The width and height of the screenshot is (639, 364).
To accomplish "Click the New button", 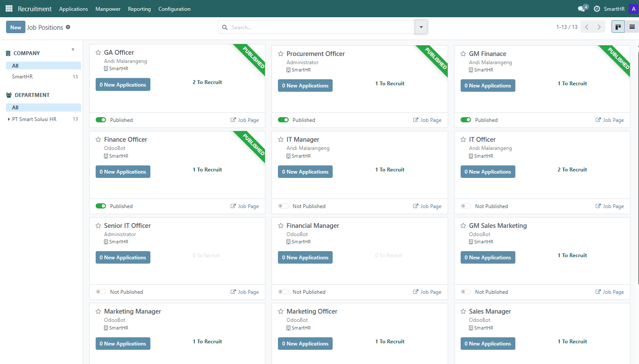I will click(x=16, y=27).
